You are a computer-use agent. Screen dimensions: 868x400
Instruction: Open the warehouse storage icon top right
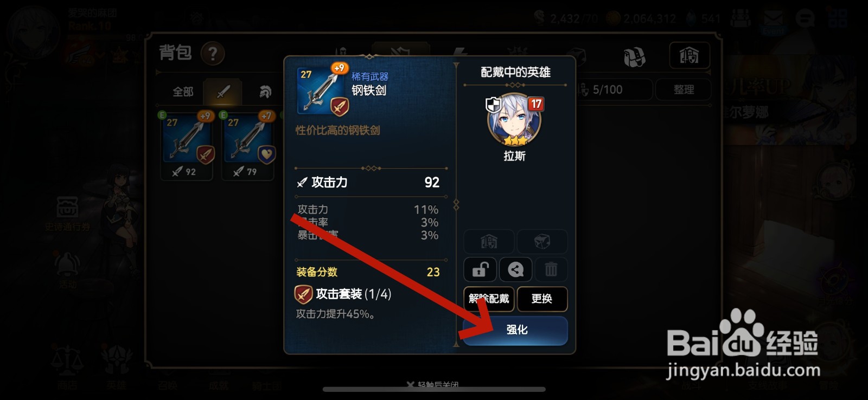(689, 55)
